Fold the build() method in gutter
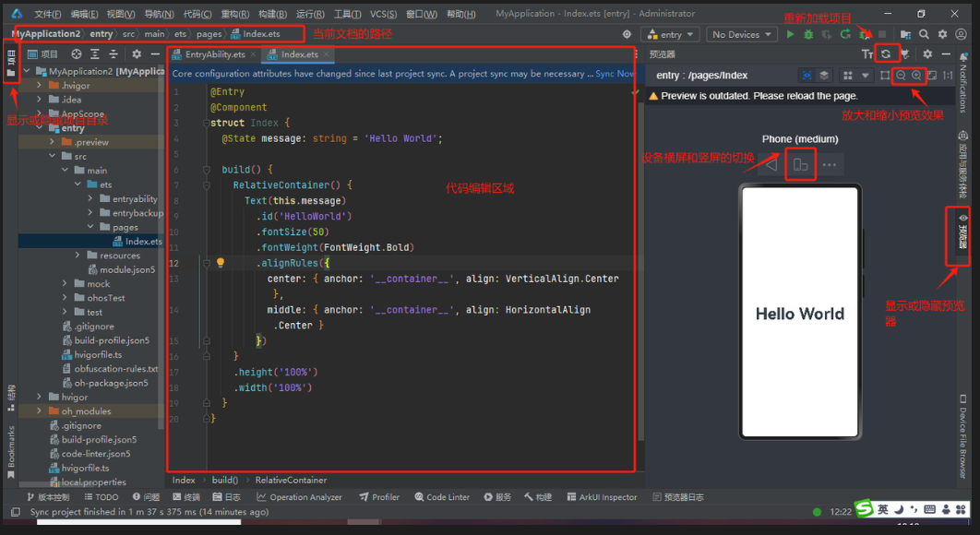Viewport: 980px width, 535px height. pyautogui.click(x=207, y=170)
